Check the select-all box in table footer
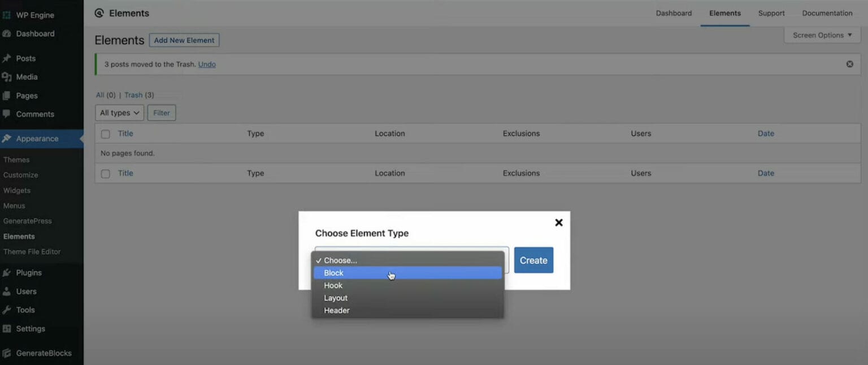The image size is (868, 365). [105, 173]
